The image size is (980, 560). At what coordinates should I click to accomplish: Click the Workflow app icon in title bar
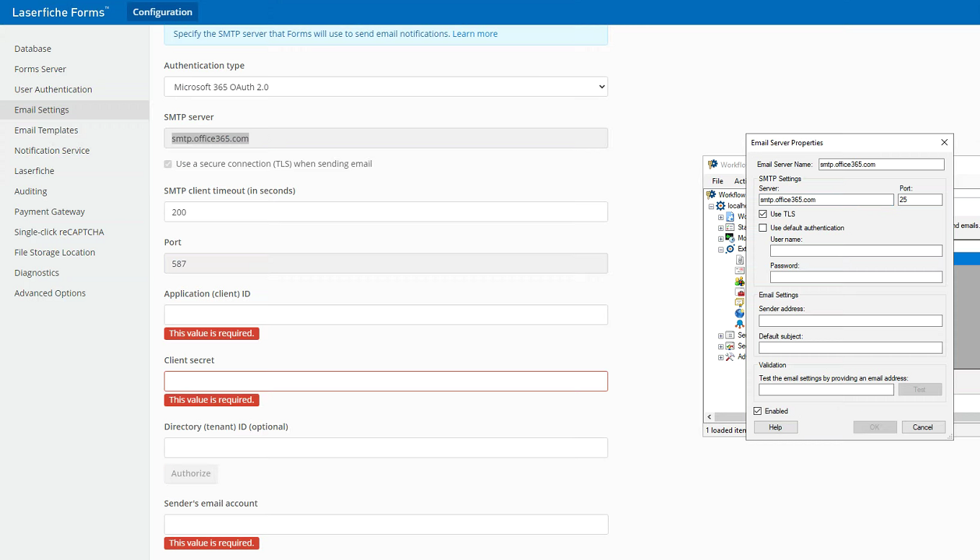pos(713,165)
